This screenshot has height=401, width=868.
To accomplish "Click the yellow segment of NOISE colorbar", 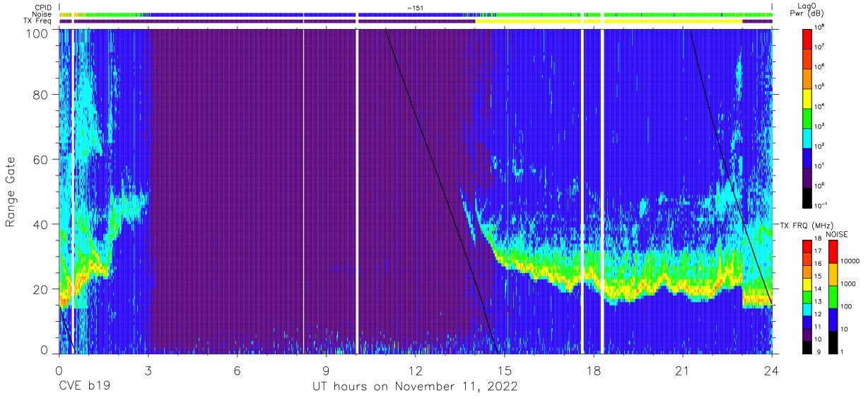I will [x=833, y=274].
